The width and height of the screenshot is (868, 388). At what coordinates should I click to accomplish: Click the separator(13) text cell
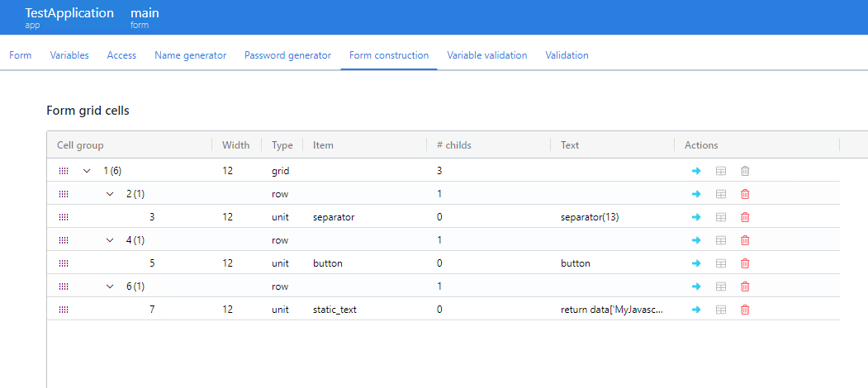[590, 217]
